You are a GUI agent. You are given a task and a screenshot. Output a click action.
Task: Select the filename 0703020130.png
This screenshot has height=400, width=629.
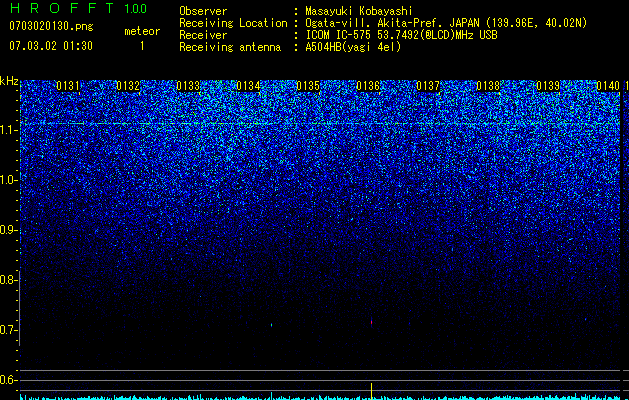pos(51,26)
